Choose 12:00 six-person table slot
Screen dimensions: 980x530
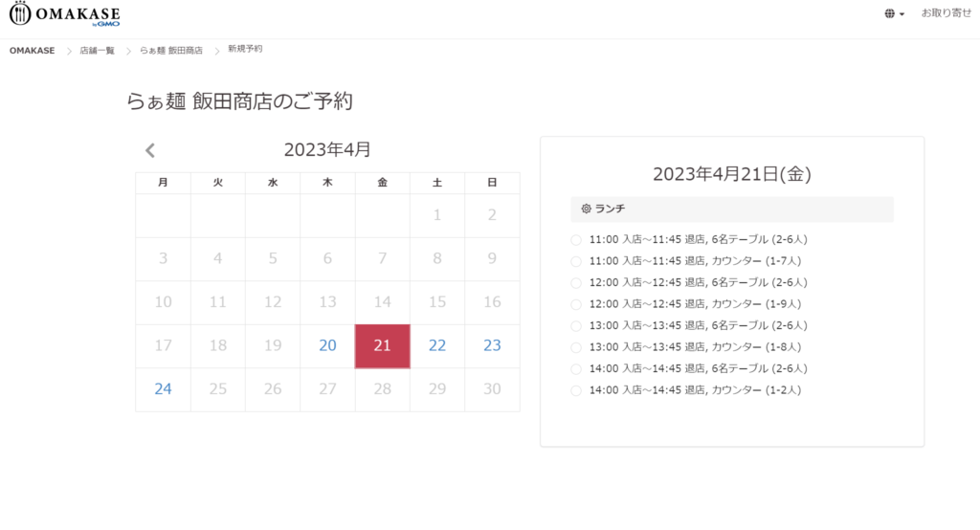tap(576, 282)
